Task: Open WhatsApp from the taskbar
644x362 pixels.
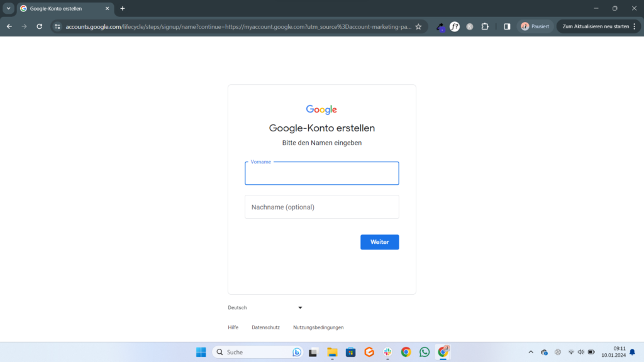Action: 425,352
